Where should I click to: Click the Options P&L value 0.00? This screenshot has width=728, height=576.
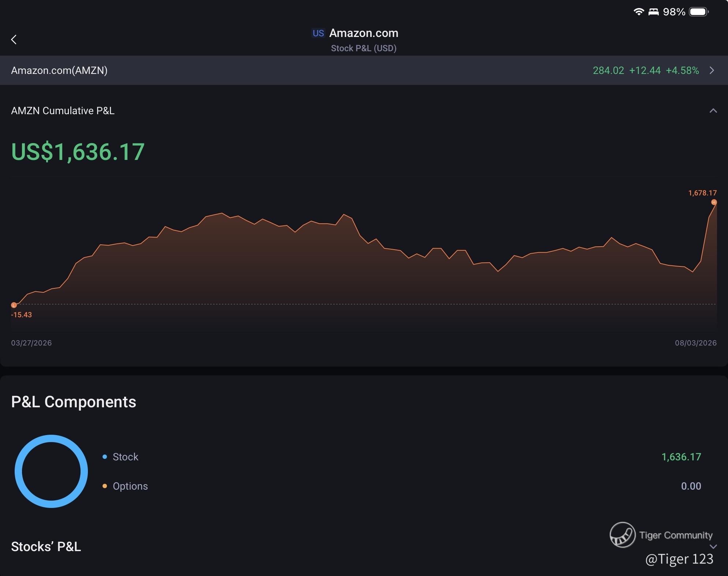click(x=691, y=486)
